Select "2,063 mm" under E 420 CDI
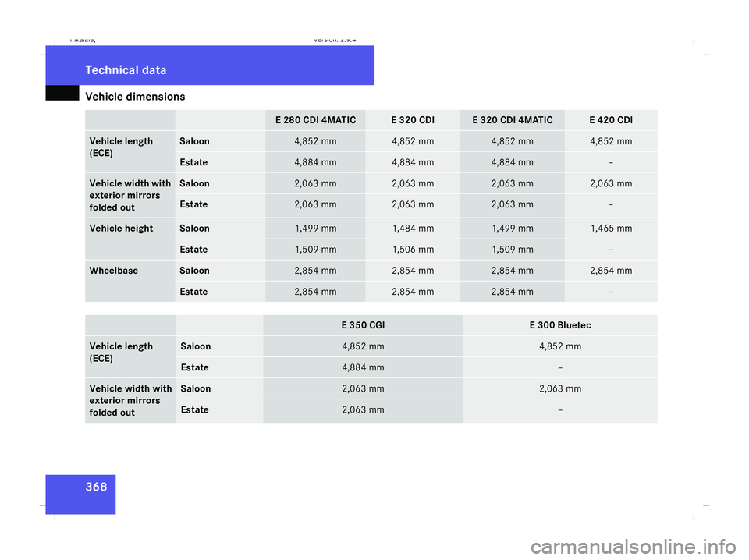Image resolution: width=749 pixels, height=560 pixels. pos(611,183)
